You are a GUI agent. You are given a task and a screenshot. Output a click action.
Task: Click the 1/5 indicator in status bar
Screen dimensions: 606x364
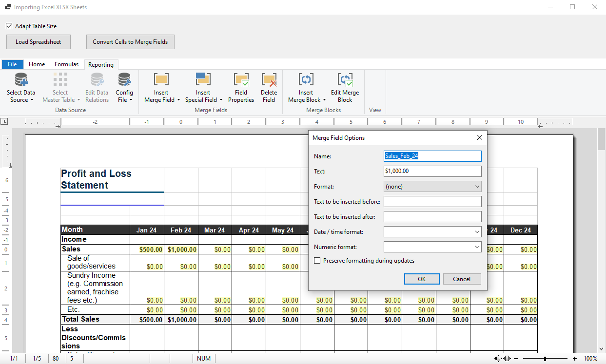pyautogui.click(x=37, y=359)
